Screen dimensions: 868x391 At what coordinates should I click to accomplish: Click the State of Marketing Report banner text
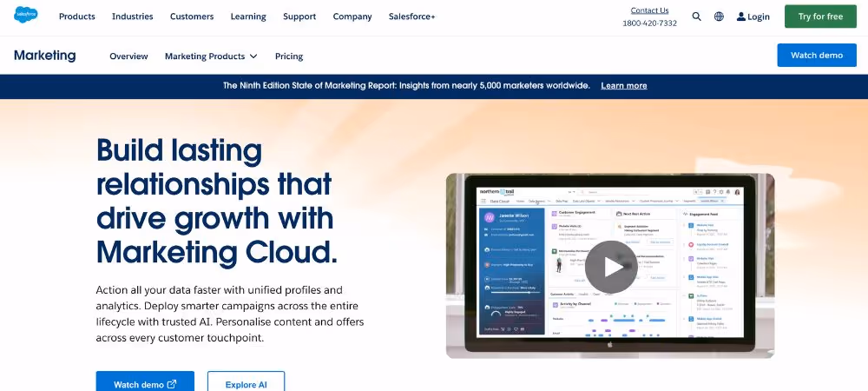pos(406,86)
